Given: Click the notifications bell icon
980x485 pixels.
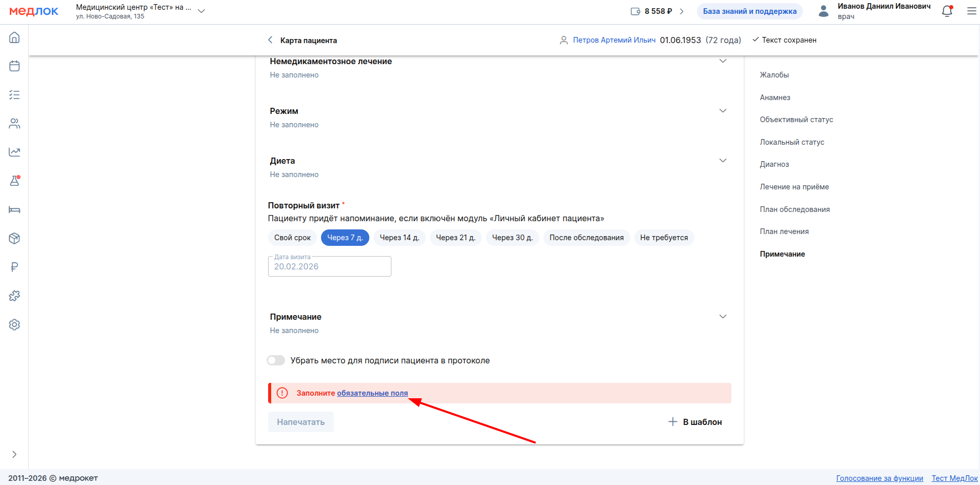Looking at the screenshot, I should click(x=947, y=11).
